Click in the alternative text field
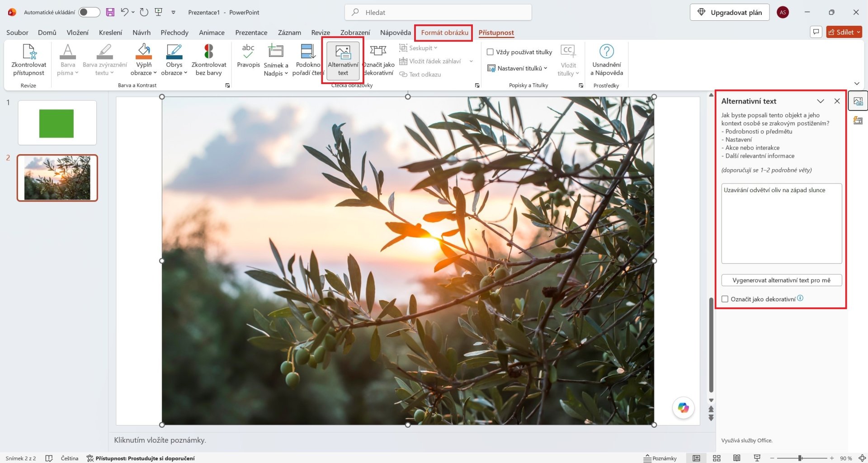Viewport: 868px width, 463px height. (x=781, y=223)
